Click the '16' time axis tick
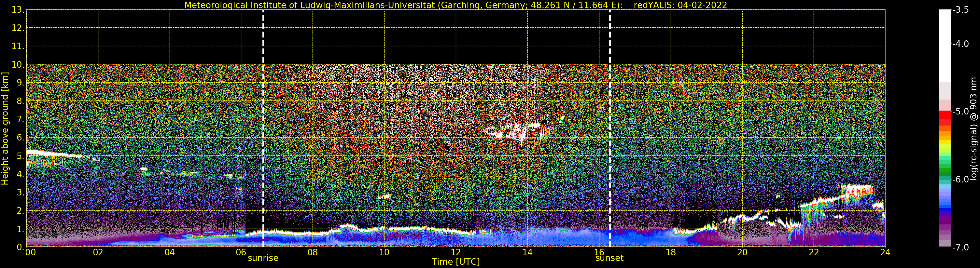The image size is (980, 268). (x=599, y=252)
